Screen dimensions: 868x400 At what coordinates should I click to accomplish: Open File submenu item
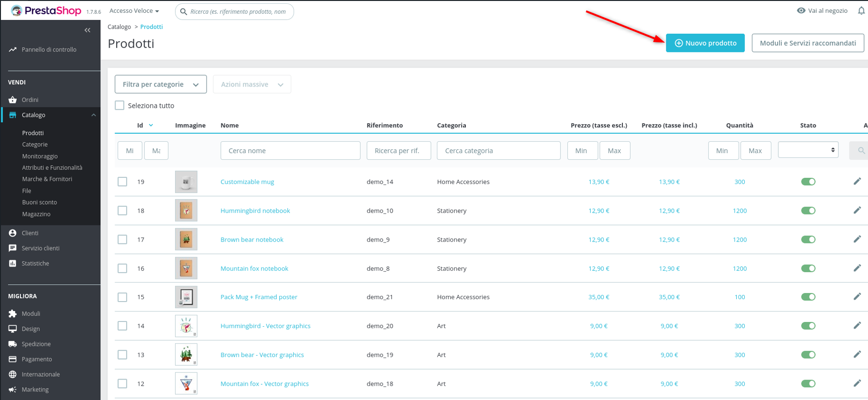(x=27, y=191)
